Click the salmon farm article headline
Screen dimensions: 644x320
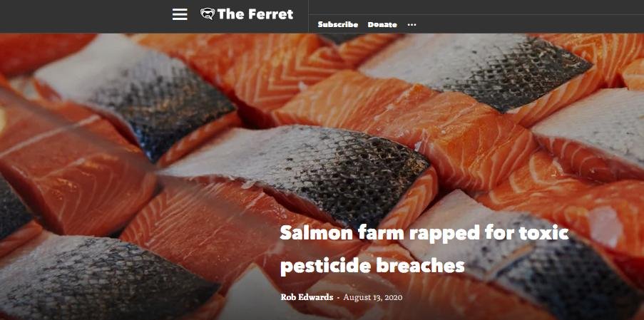pyautogui.click(x=424, y=249)
